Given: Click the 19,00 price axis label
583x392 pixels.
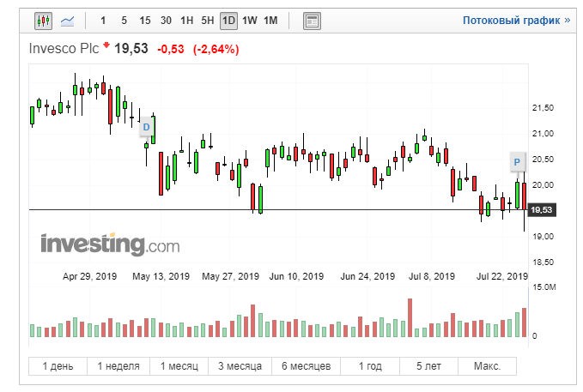Looking at the screenshot, I should pos(543,236).
